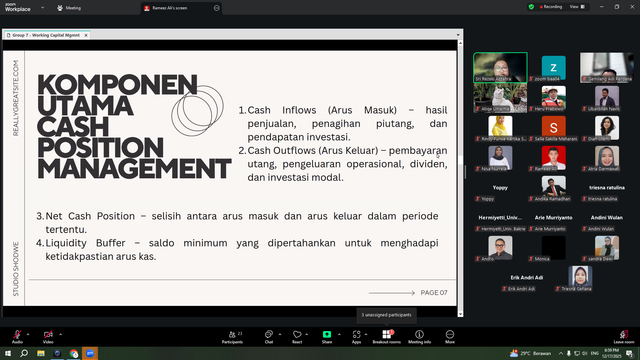Viewport: 640px width, 360px height.
Task: Click the shared screen scrollbar up arrow
Action: [460, 43]
